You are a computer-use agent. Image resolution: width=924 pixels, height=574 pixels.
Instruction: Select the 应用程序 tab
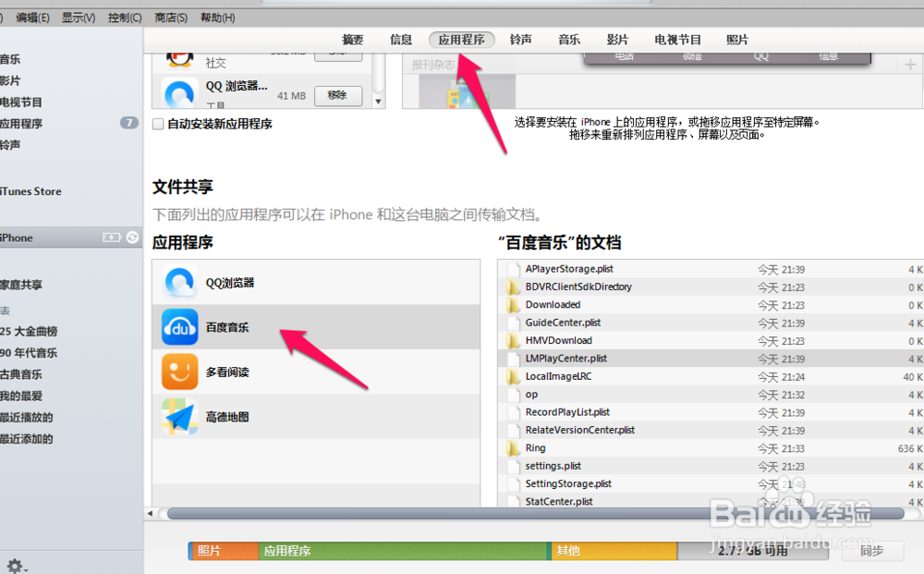(461, 40)
